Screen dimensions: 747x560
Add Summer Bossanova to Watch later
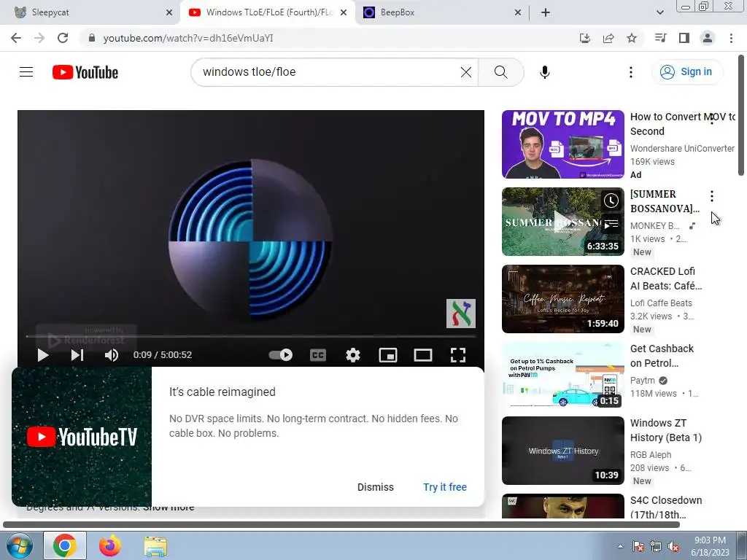[611, 201]
